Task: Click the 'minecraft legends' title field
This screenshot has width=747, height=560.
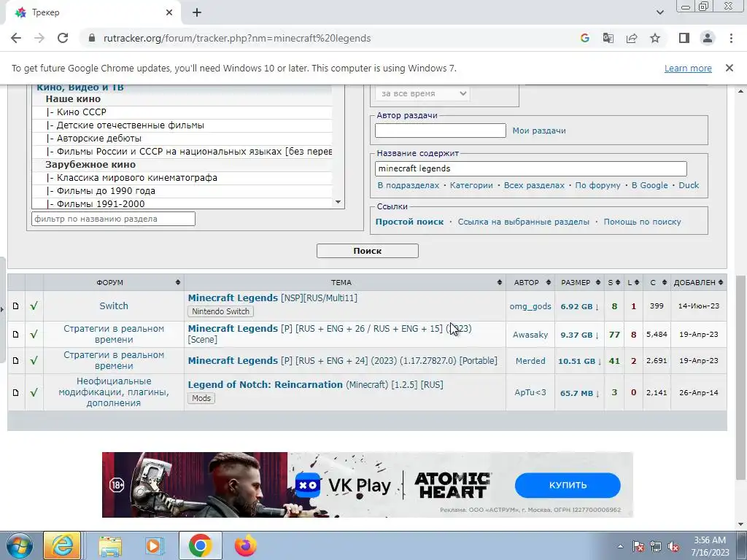Action: (x=531, y=168)
